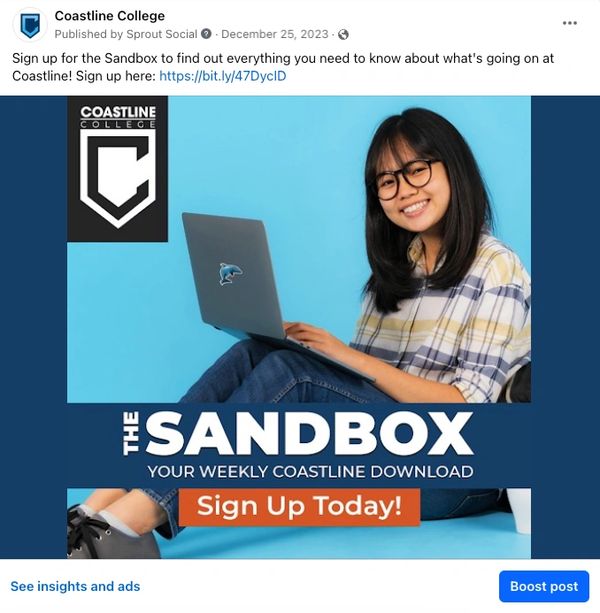Follow the bit.ly/47DycID link
This screenshot has height=613, width=600.
[x=223, y=75]
